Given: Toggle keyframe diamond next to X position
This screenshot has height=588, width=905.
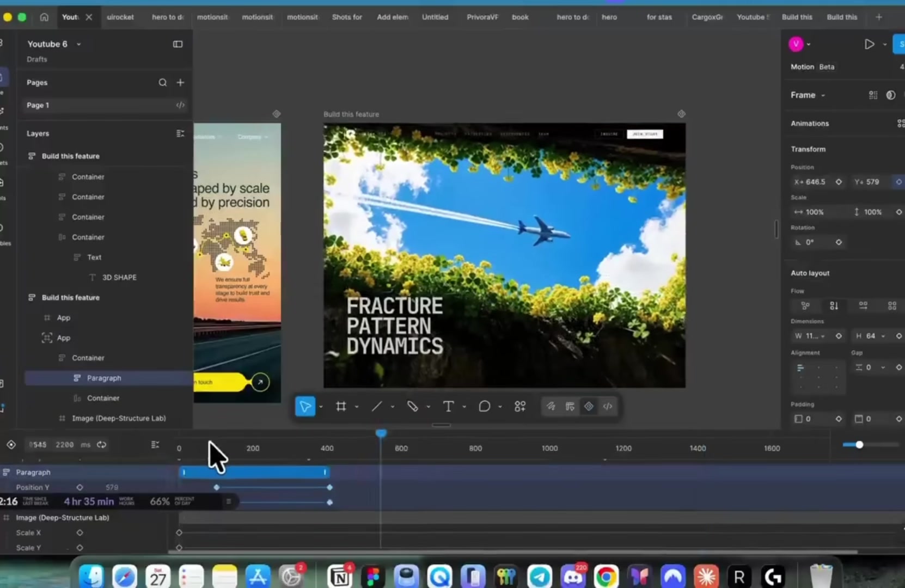Looking at the screenshot, I should tap(839, 182).
